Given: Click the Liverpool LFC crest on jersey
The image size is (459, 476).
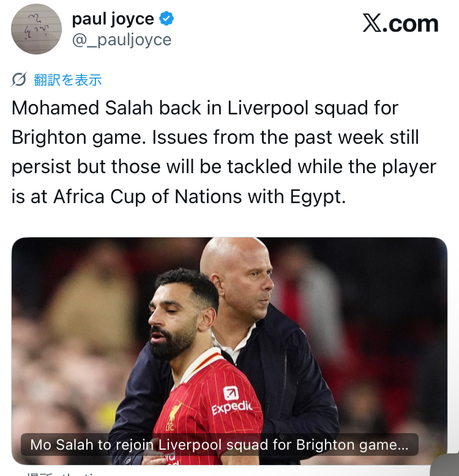Looking at the screenshot, I should (173, 417).
